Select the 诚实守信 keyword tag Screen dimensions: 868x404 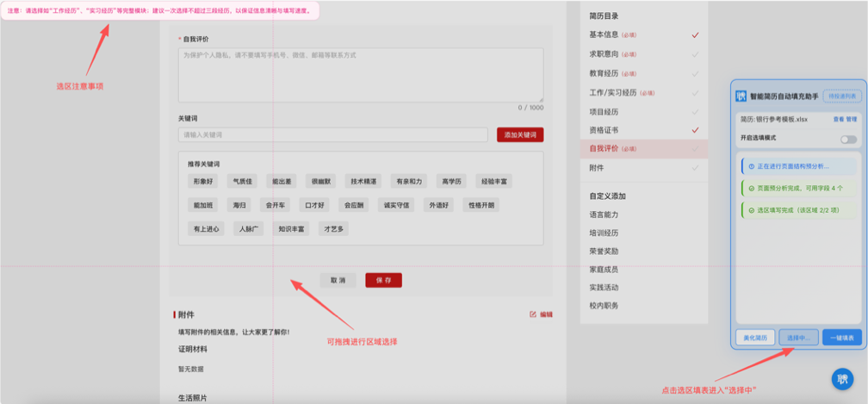point(396,205)
